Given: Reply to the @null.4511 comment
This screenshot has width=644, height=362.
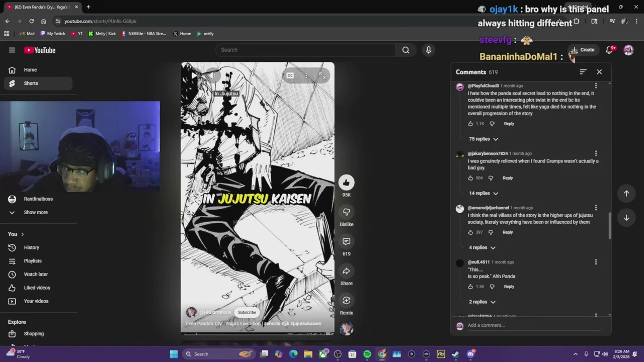Looking at the screenshot, I should (509, 287).
